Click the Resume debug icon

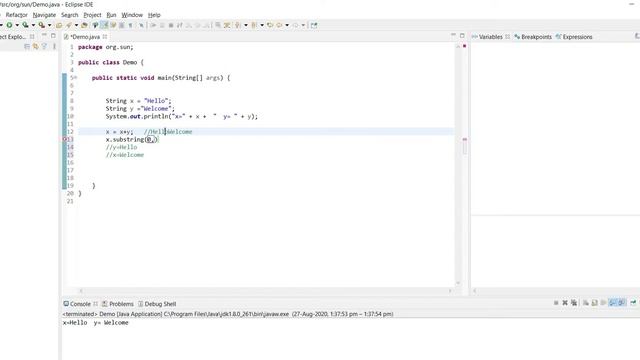[153, 25]
